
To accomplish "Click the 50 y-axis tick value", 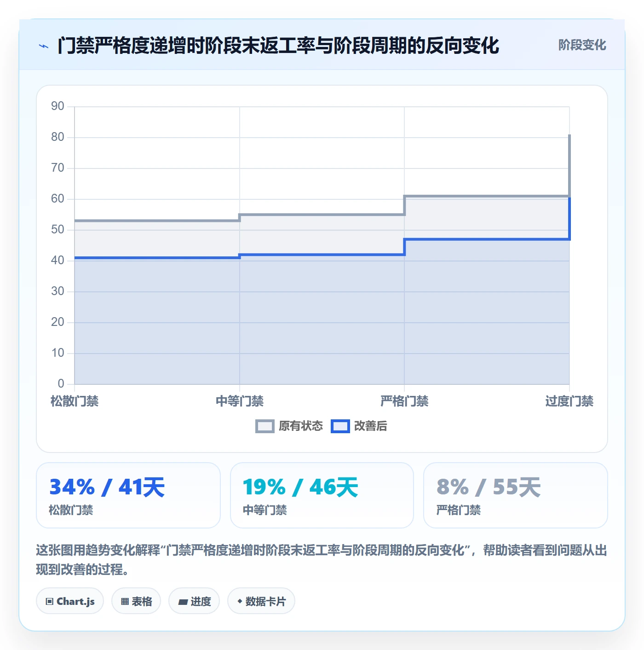I will click(x=57, y=230).
